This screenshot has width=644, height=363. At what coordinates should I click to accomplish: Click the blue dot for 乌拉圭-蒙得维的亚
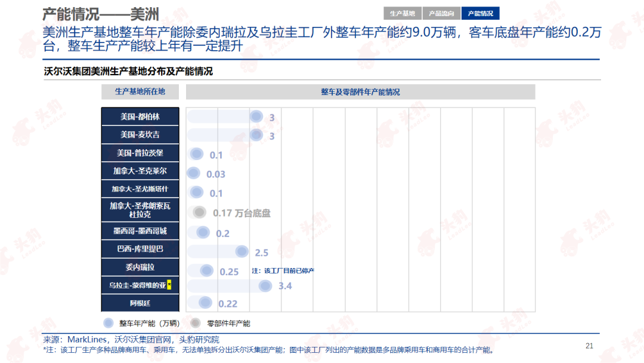(x=265, y=286)
